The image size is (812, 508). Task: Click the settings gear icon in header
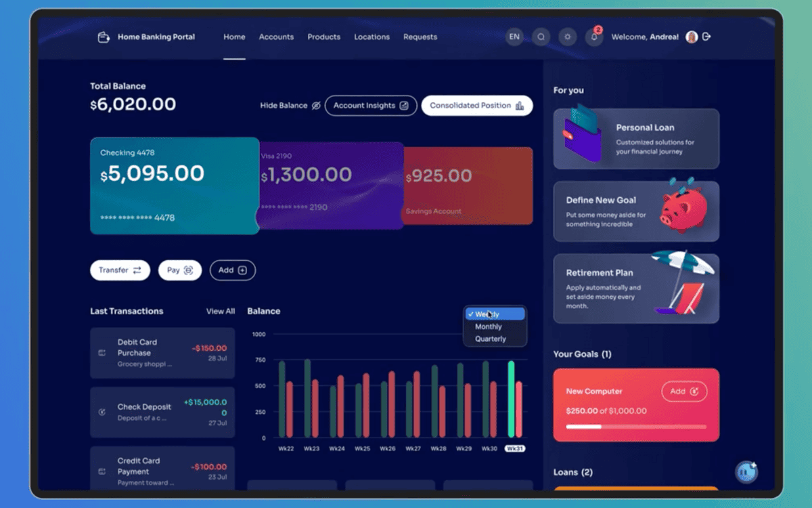tap(567, 37)
